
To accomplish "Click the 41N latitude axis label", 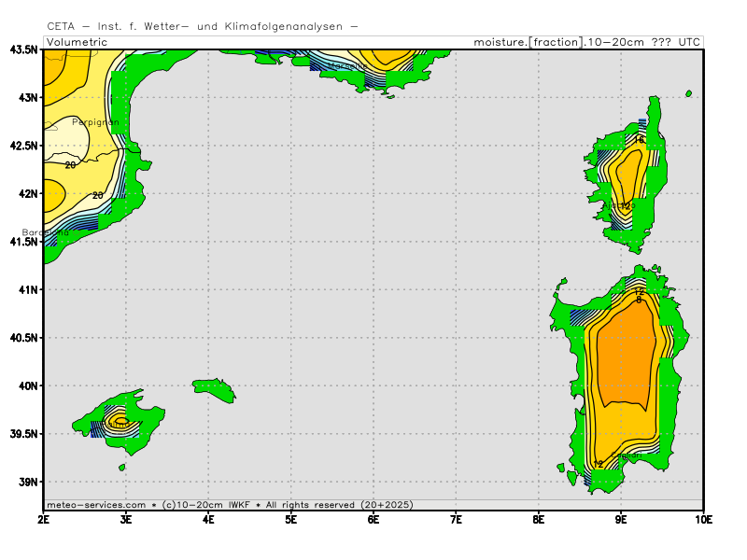I will (28, 289).
